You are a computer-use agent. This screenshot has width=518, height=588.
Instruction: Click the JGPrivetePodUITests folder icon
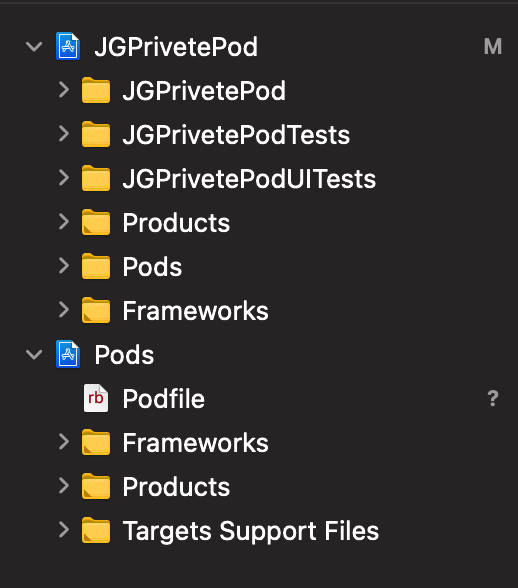(x=96, y=178)
